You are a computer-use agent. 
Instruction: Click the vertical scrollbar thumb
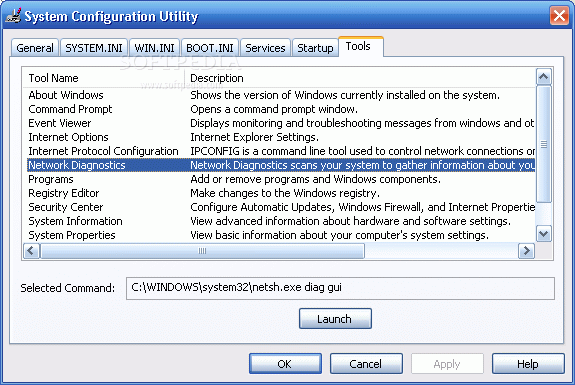coord(543,144)
